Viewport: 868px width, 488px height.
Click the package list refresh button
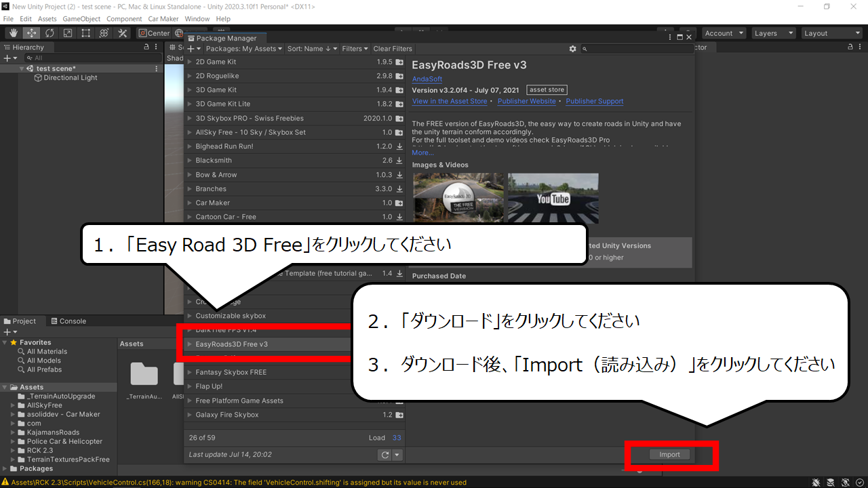coord(385,455)
